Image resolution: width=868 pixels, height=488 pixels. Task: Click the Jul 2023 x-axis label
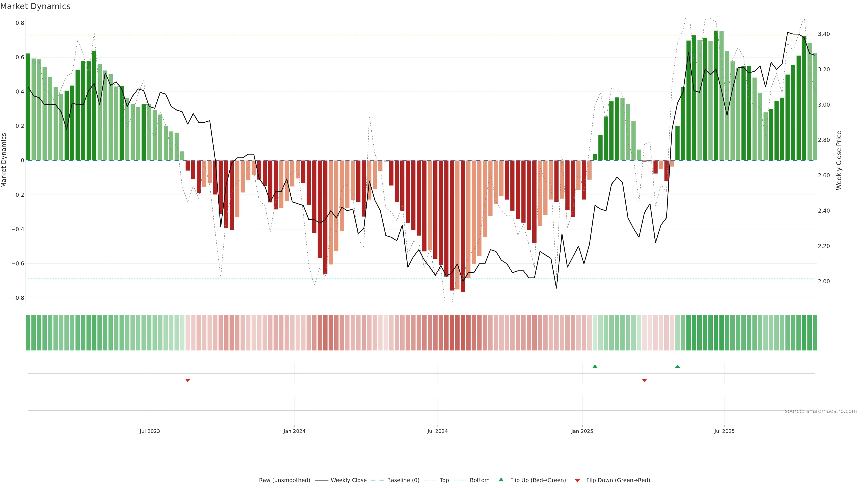pos(150,431)
